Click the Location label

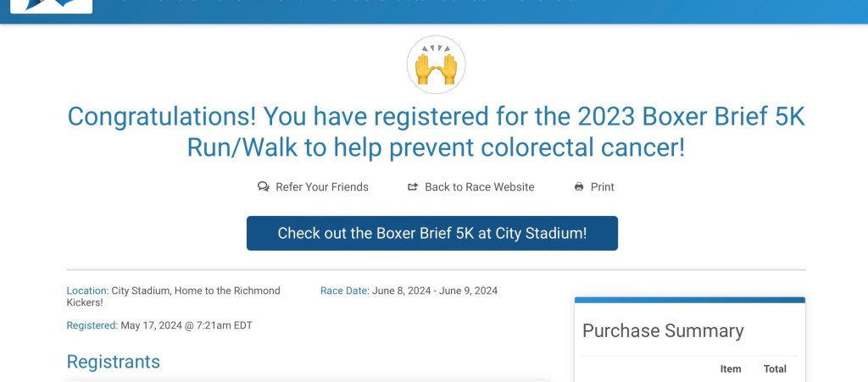(x=87, y=291)
